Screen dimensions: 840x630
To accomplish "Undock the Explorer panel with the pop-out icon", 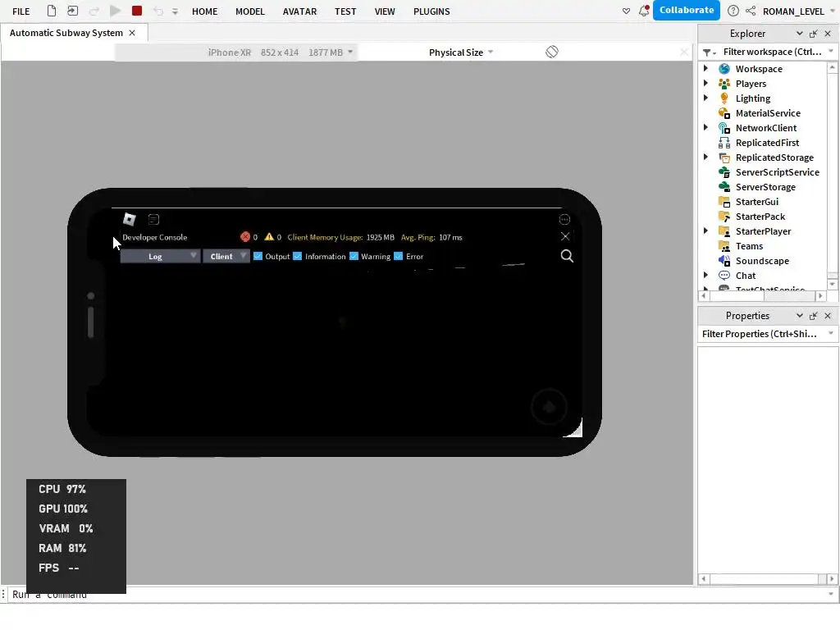I will [813, 33].
